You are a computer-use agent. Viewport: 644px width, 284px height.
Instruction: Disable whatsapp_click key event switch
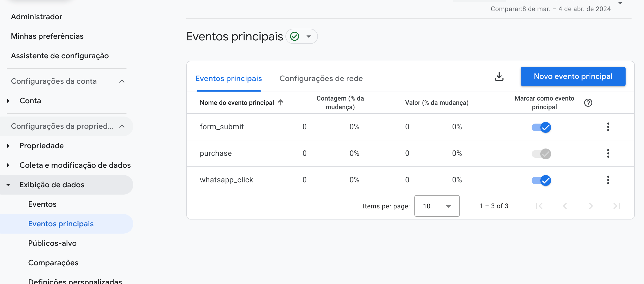tap(541, 180)
